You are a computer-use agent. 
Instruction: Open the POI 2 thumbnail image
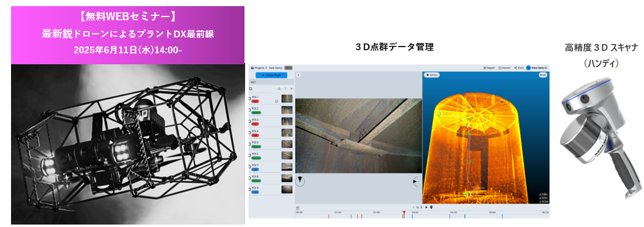pos(287,110)
